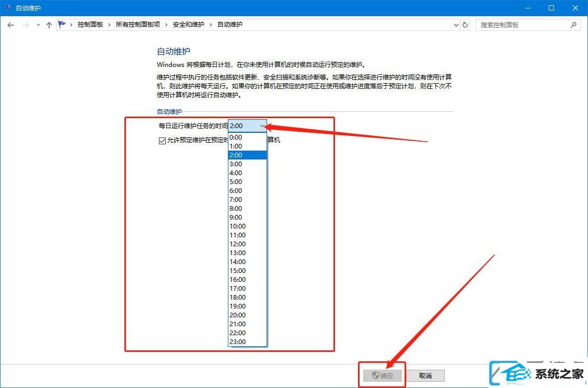Minimize the 自动维护 window
The image size is (588, 388).
point(527,8)
